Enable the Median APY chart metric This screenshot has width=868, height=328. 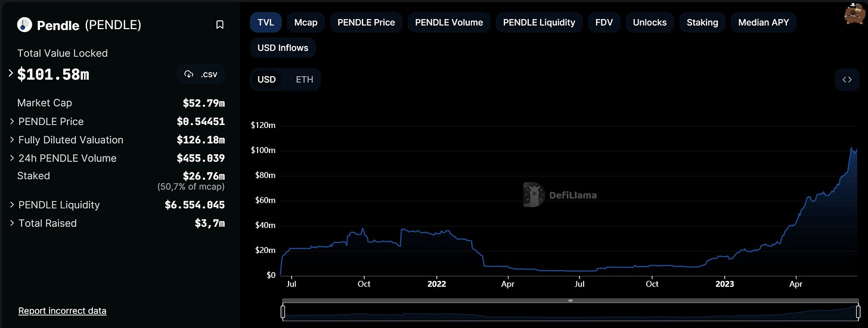763,23
